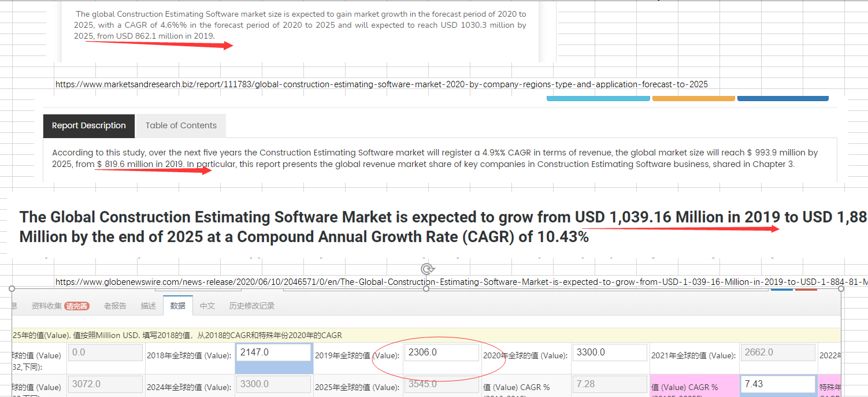
Task: Click the rotate handle above the pasted image
Action: tap(427, 269)
